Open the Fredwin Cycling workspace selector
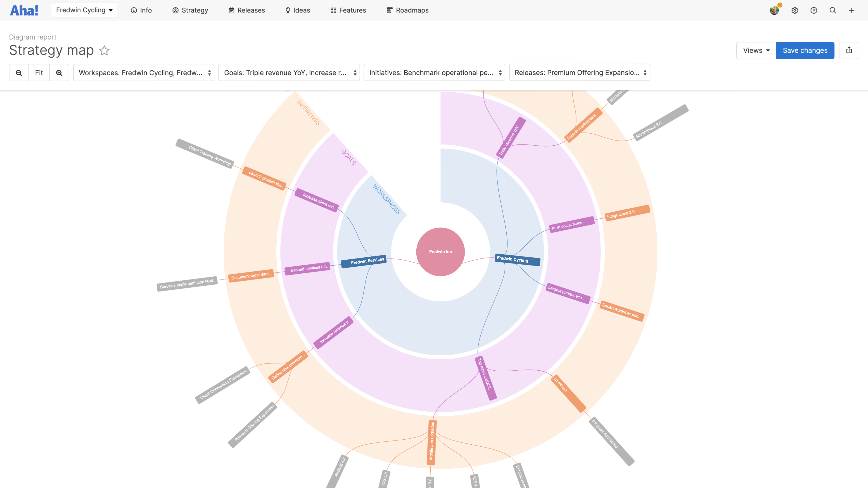 pyautogui.click(x=84, y=10)
